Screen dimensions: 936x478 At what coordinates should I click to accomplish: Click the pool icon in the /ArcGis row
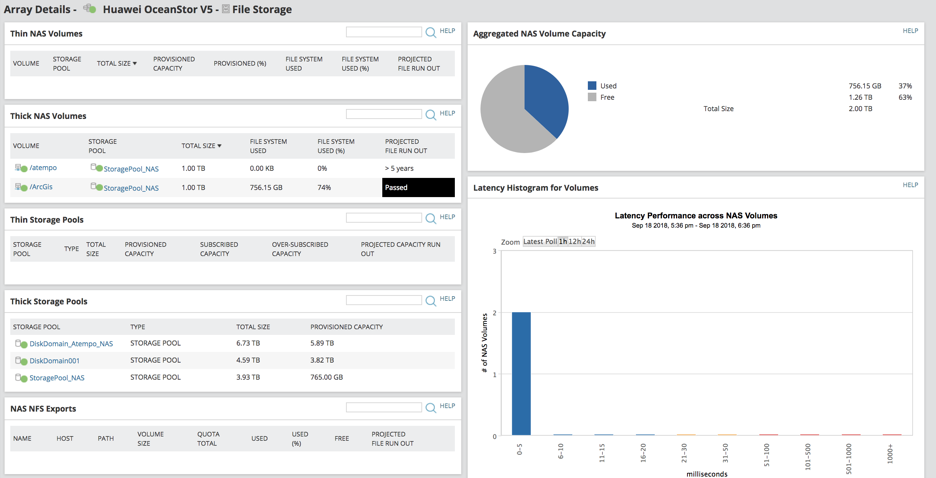(96, 187)
